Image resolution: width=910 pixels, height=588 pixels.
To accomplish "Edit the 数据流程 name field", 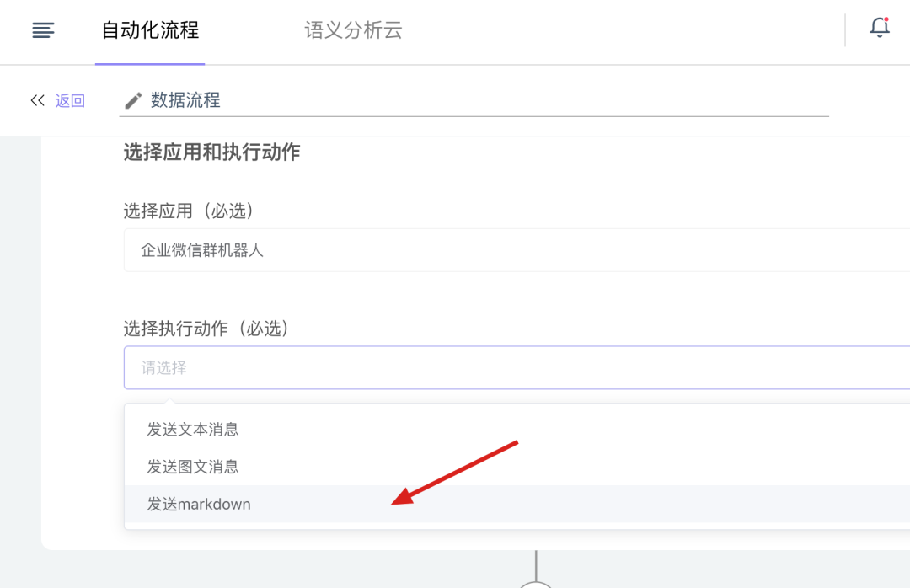I will 474,100.
